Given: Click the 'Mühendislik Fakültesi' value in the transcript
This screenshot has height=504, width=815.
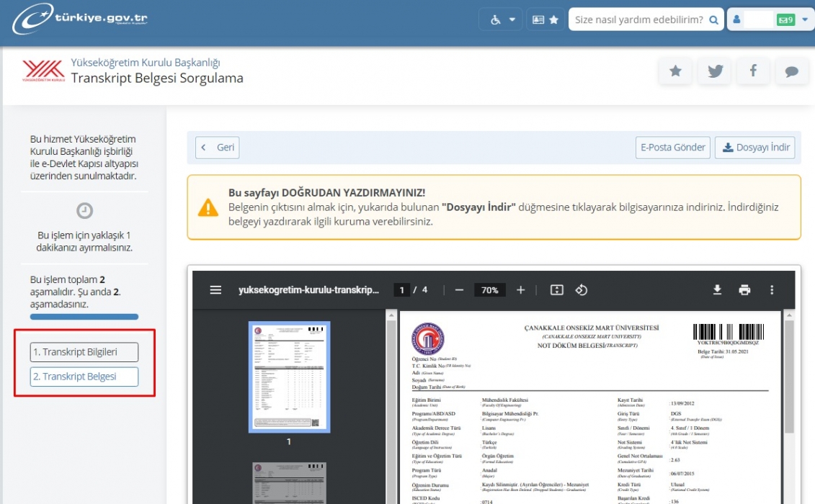Looking at the screenshot, I should (x=504, y=400).
